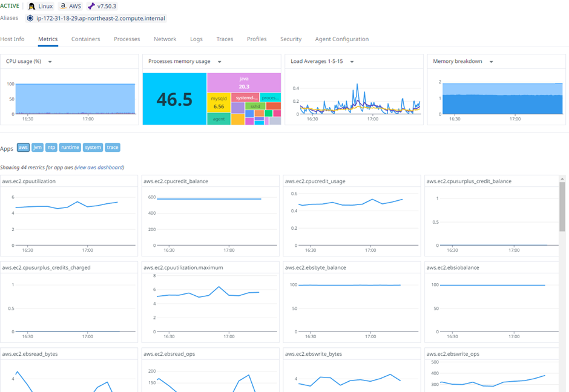Click the Linux penguin icon
The image size is (569, 392).
click(x=32, y=6)
